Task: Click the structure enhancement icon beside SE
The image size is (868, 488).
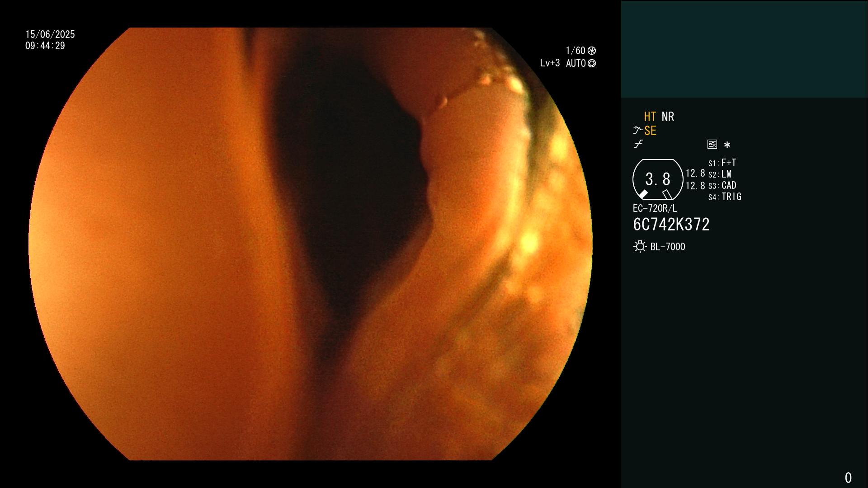Action: pyautogui.click(x=638, y=131)
